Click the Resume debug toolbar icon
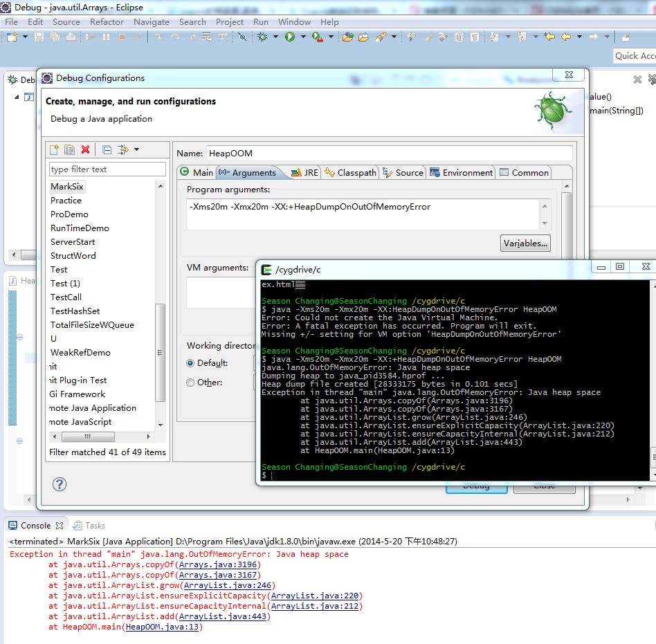Viewport: 656px width, 644px height. [90, 37]
